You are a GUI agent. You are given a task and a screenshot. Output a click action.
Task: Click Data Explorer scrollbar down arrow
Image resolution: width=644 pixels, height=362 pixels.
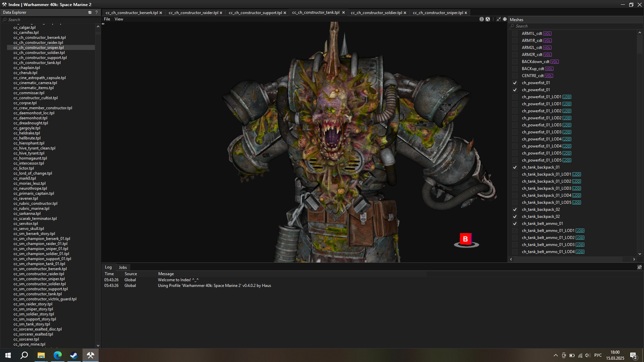[x=98, y=345]
